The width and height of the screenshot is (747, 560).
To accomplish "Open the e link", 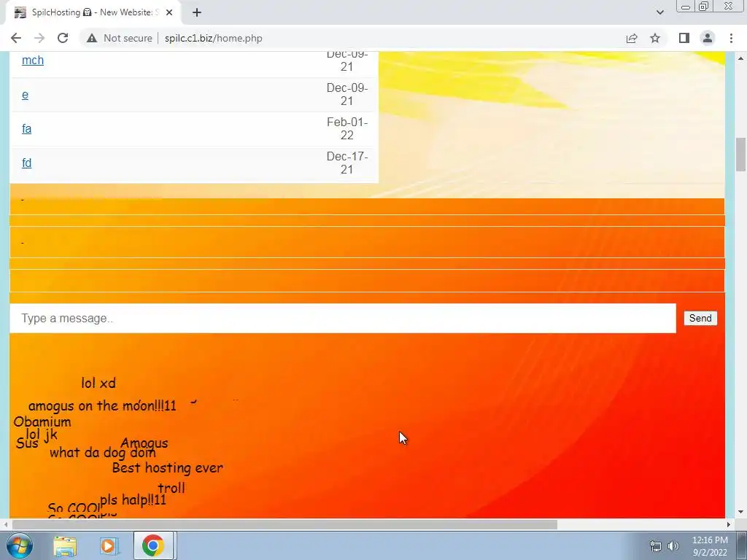I will point(26,95).
